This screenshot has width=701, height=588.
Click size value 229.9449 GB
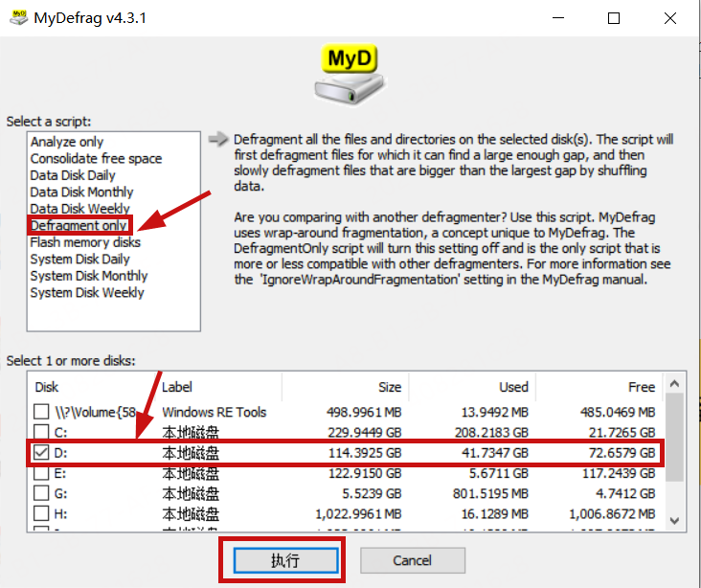(x=364, y=433)
